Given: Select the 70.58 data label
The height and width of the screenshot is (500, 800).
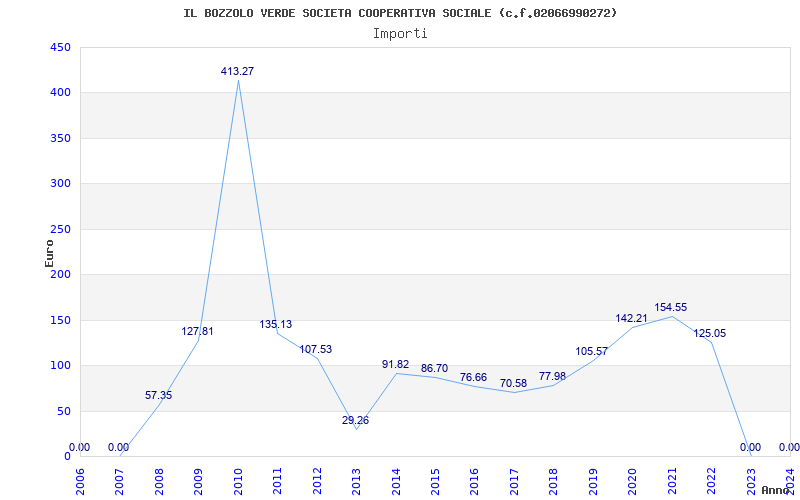Looking at the screenshot, I should click(x=513, y=383).
